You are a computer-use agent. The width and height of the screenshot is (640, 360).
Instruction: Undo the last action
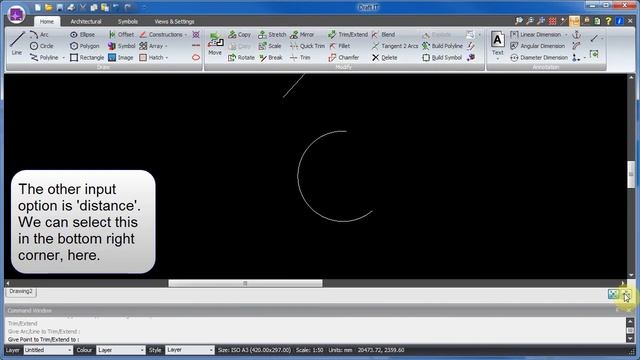(x=116, y=7)
